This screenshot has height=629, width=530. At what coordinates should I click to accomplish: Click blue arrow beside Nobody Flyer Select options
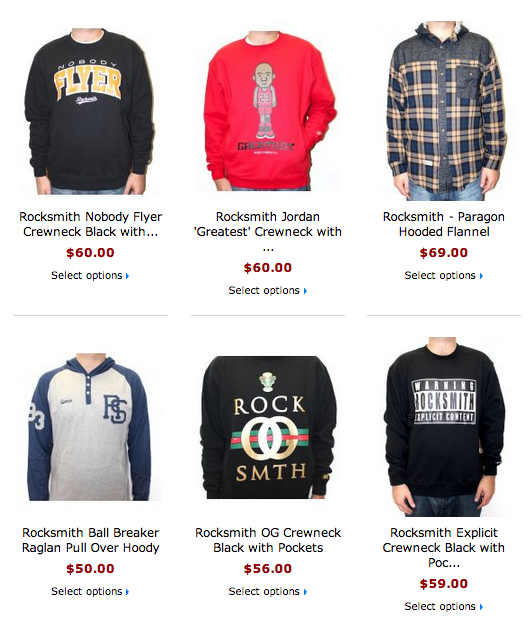point(127,276)
